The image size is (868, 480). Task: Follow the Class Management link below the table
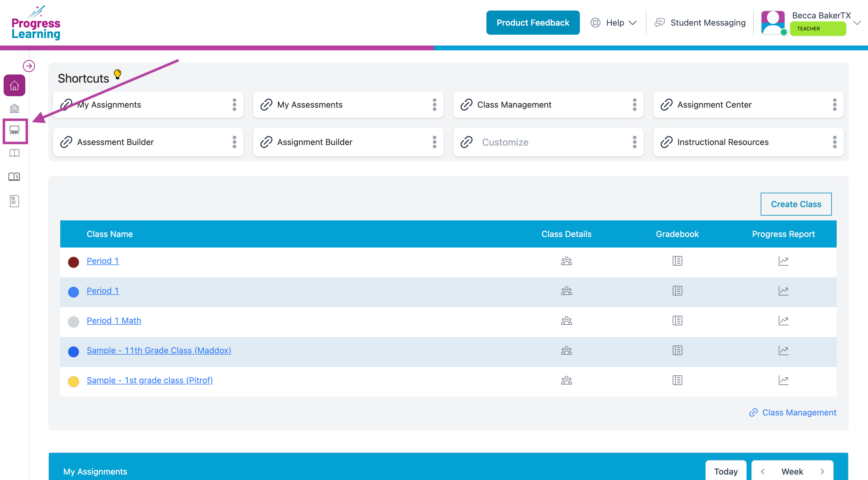pos(793,412)
